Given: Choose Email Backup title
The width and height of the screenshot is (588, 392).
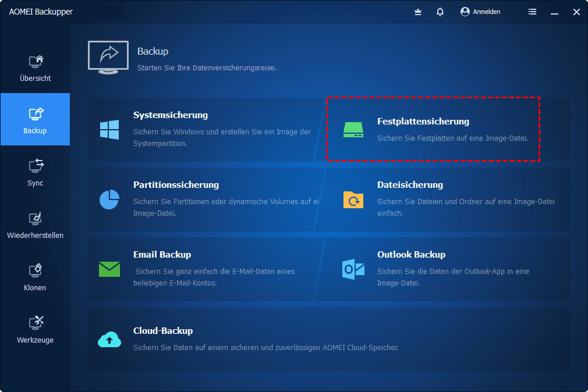Looking at the screenshot, I should point(162,255).
